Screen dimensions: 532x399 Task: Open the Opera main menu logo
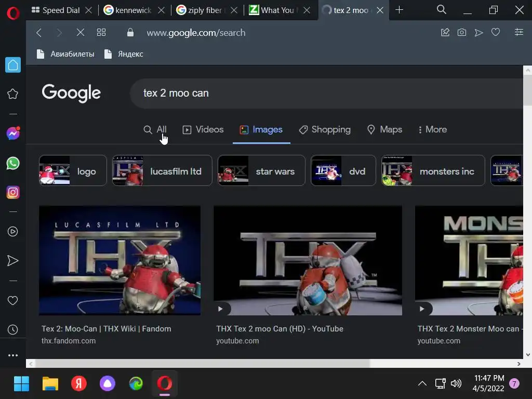13,13
